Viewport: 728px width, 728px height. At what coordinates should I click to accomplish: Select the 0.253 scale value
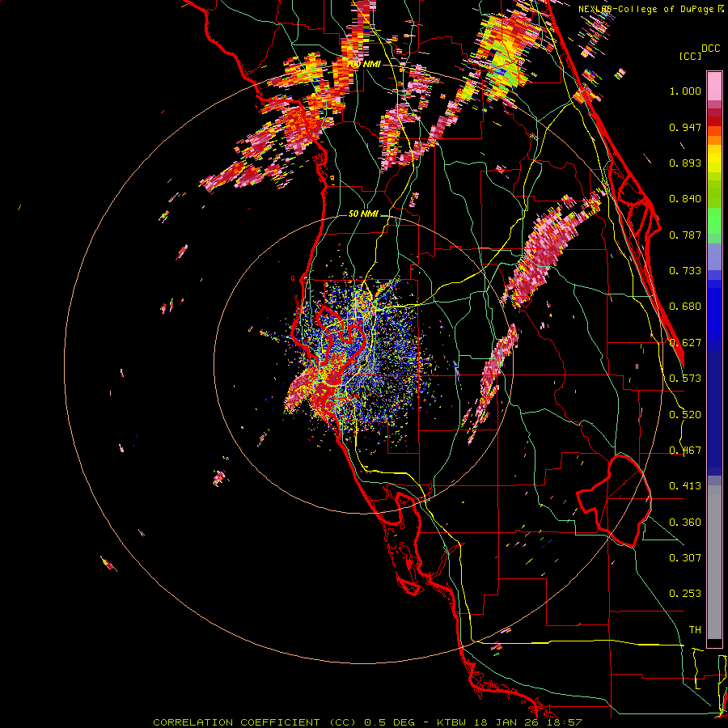[685, 594]
